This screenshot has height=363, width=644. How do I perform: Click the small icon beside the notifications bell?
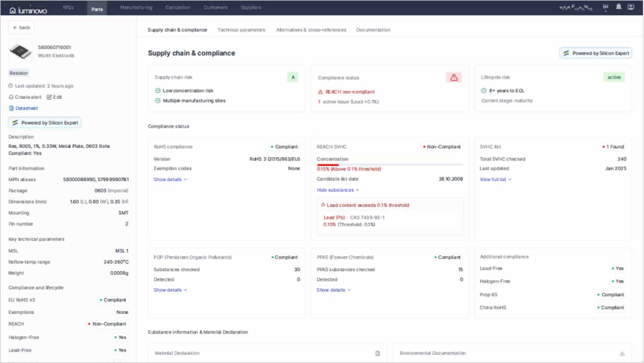(606, 7)
